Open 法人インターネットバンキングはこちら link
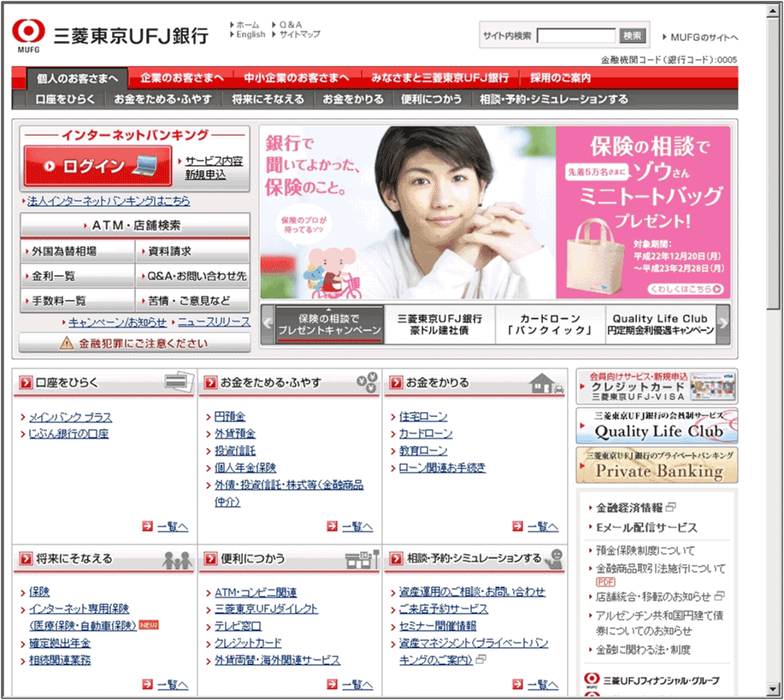Image resolution: width=784 pixels, height=700 pixels. pyautogui.click(x=109, y=201)
